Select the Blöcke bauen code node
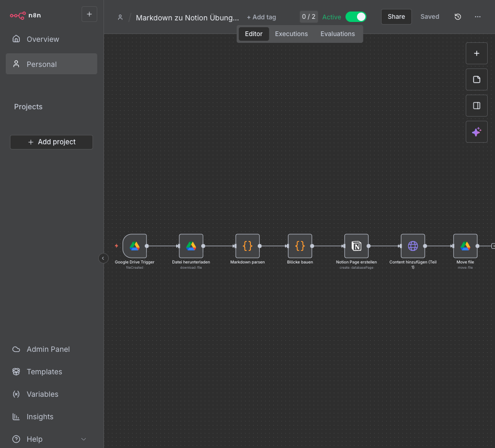 [300, 246]
